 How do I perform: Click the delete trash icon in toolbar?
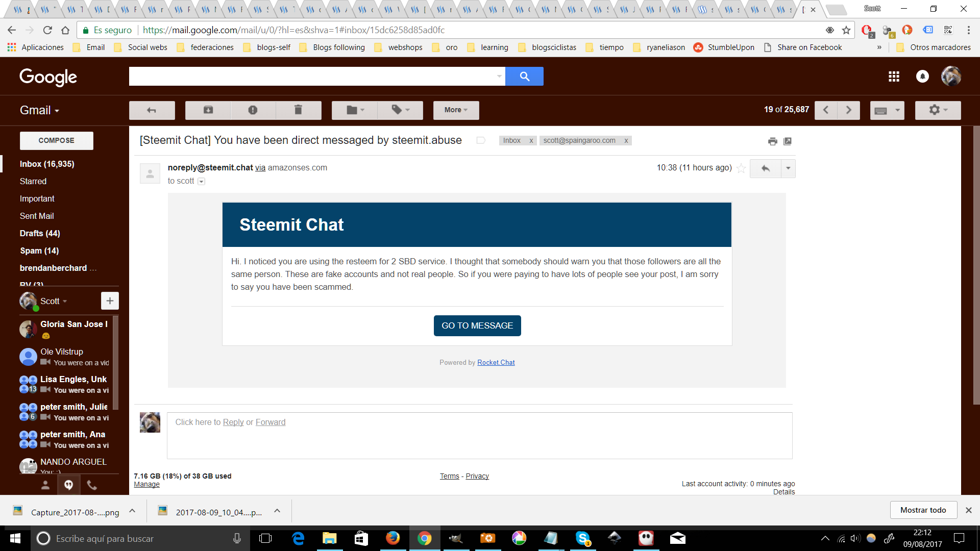pos(299,110)
